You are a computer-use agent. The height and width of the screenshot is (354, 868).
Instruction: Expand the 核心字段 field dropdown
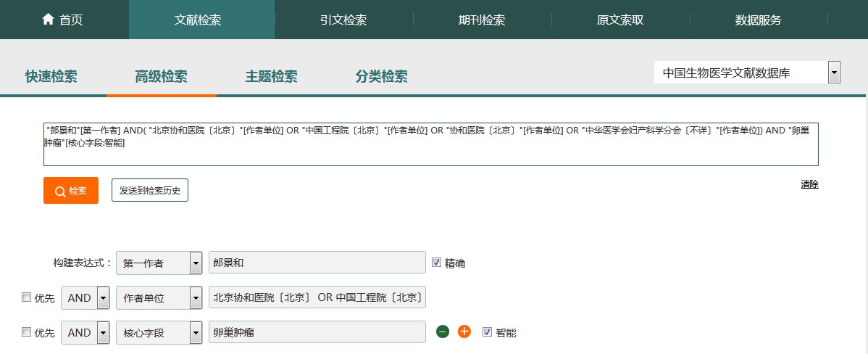196,333
